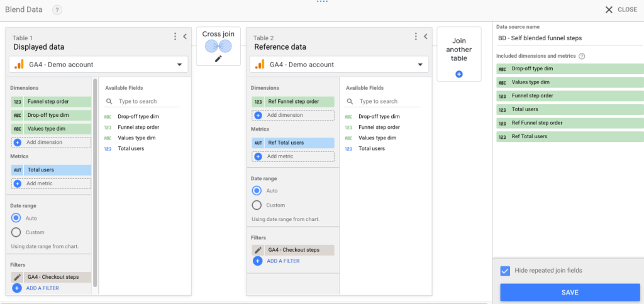Click plus icon under Join another table
644x304 pixels.
coord(458,74)
